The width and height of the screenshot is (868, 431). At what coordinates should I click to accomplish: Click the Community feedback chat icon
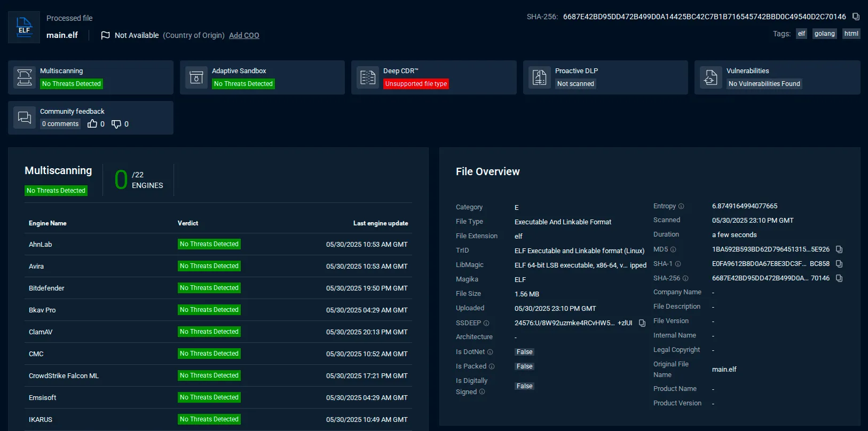(x=25, y=117)
